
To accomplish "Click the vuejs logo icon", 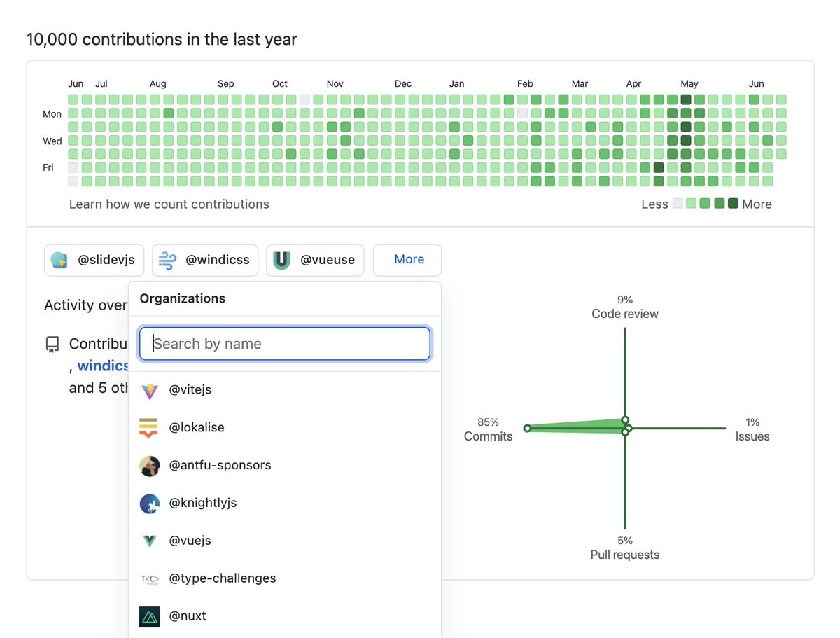I will click(x=150, y=541).
